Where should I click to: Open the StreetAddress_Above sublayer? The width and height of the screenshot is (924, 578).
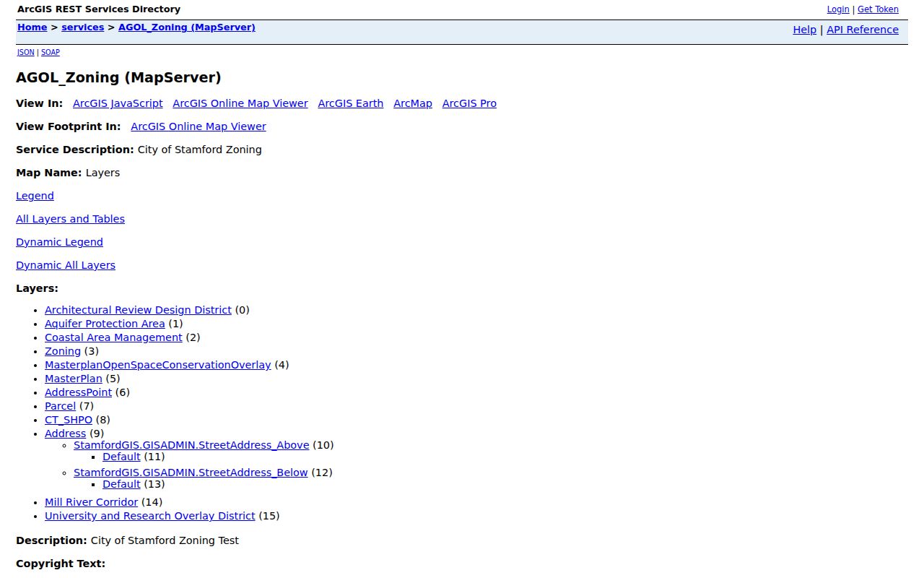click(191, 445)
